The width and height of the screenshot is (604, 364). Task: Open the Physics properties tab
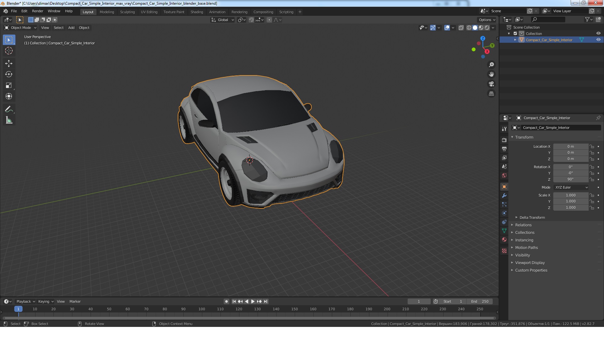click(x=504, y=213)
